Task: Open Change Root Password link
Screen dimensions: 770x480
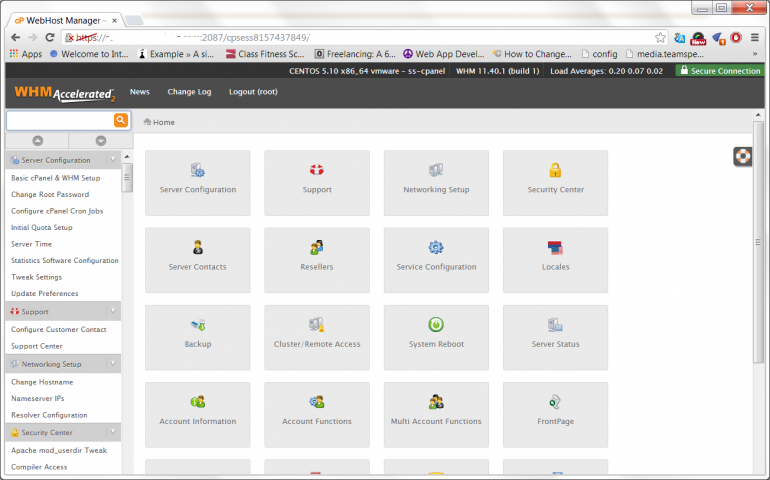Action: coord(50,195)
